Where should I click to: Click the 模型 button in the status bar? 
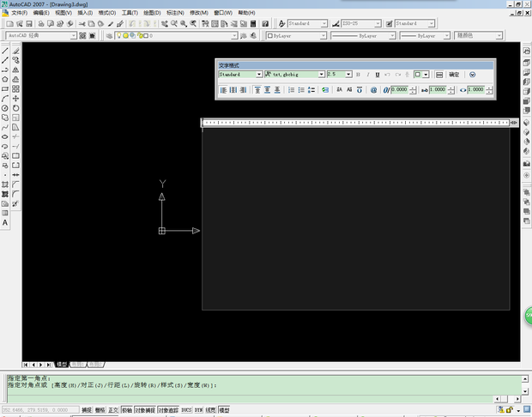coord(224,410)
